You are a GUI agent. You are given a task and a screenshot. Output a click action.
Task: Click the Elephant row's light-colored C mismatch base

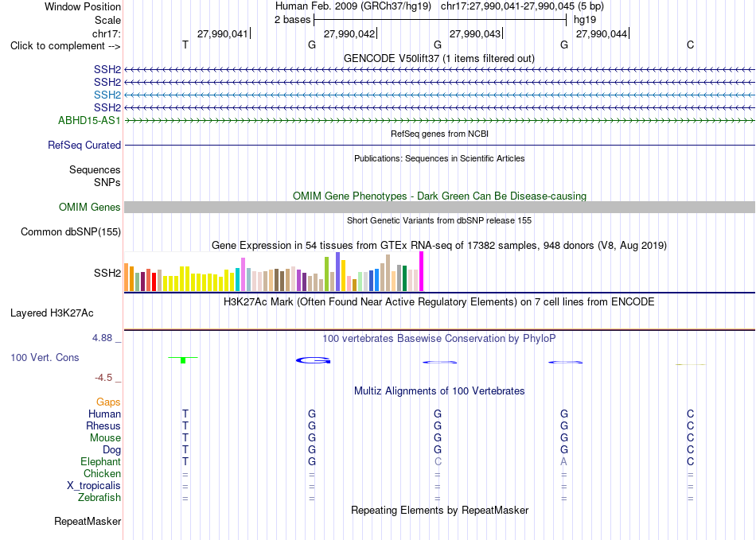click(x=438, y=461)
